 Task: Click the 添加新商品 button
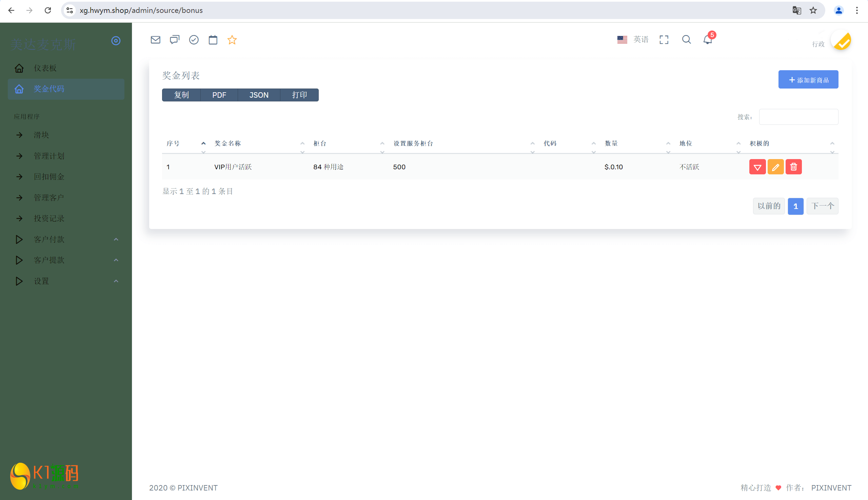pyautogui.click(x=808, y=80)
